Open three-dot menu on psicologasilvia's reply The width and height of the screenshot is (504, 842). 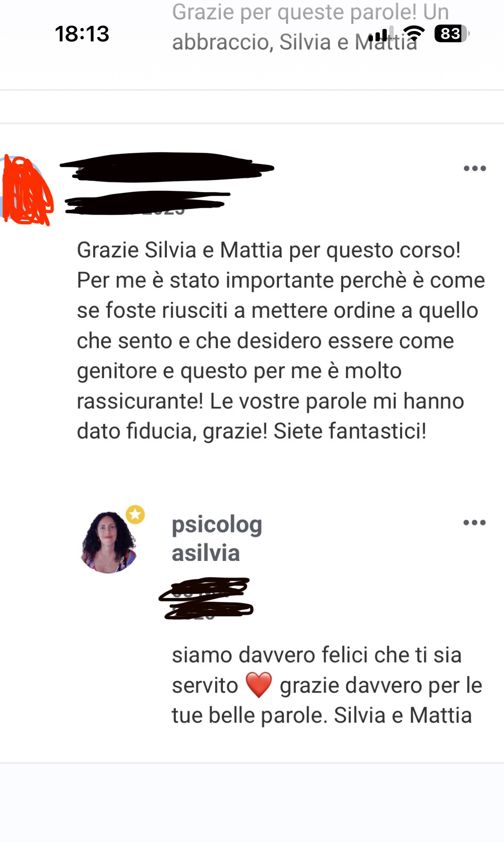(474, 523)
